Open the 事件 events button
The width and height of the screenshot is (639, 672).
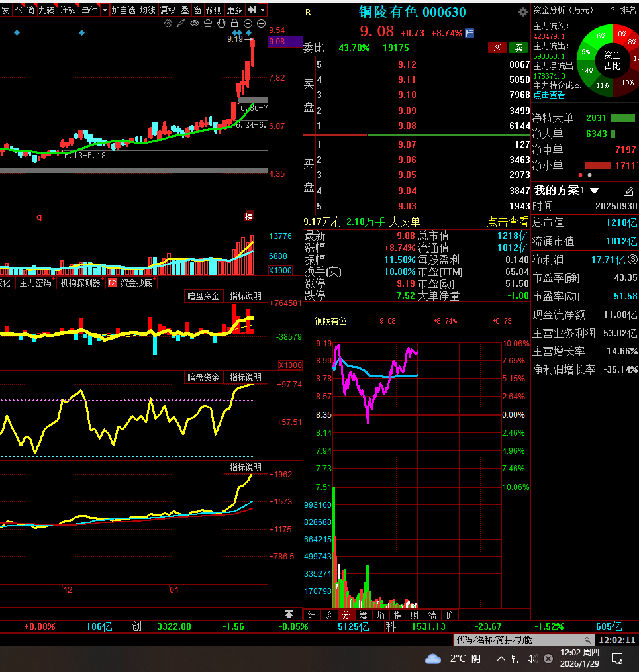pos(89,10)
